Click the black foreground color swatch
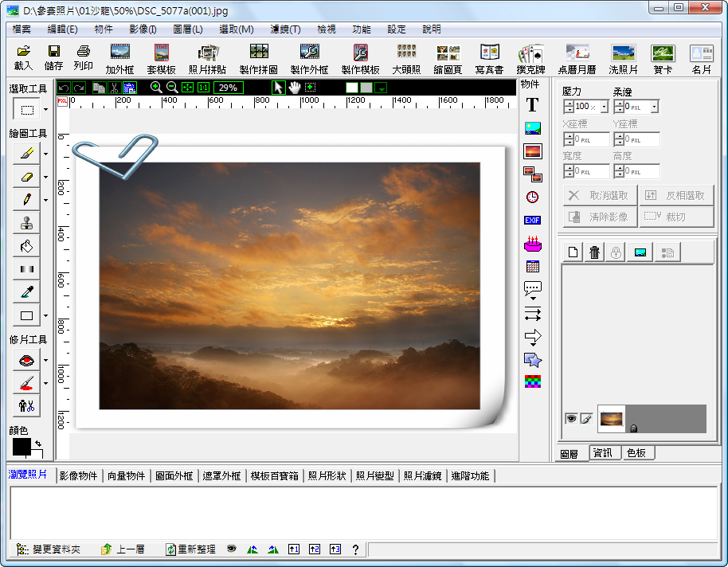728x567 pixels. point(21,447)
